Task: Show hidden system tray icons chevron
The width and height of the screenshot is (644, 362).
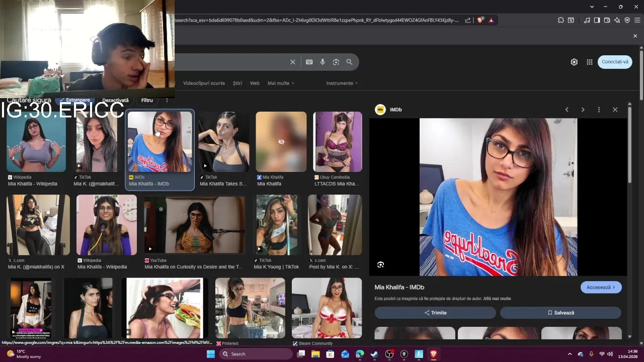Action: pyautogui.click(x=570, y=354)
